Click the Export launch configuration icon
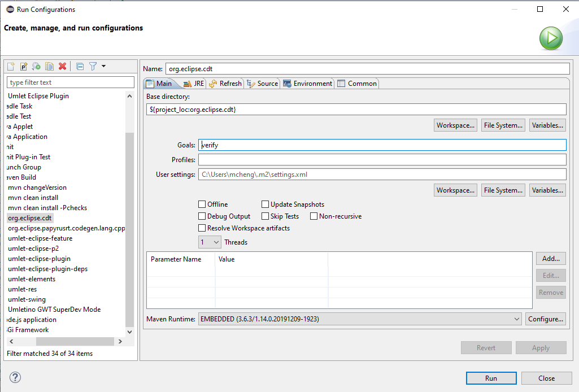The image size is (579, 392). click(x=37, y=67)
